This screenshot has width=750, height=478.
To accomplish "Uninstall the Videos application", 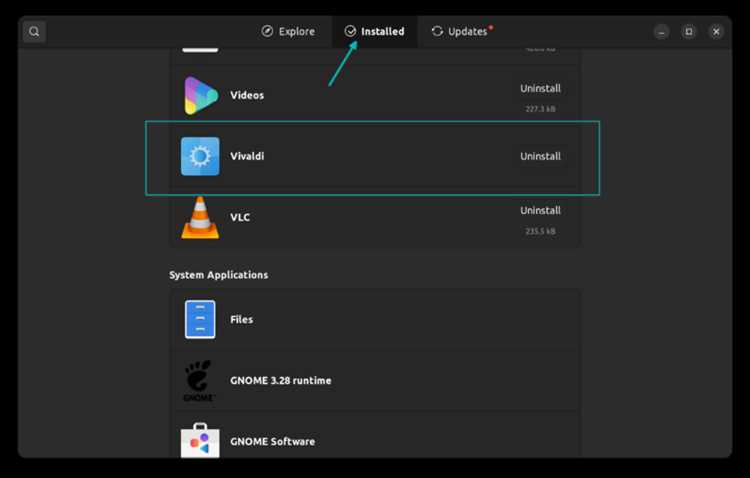I will pyautogui.click(x=540, y=89).
